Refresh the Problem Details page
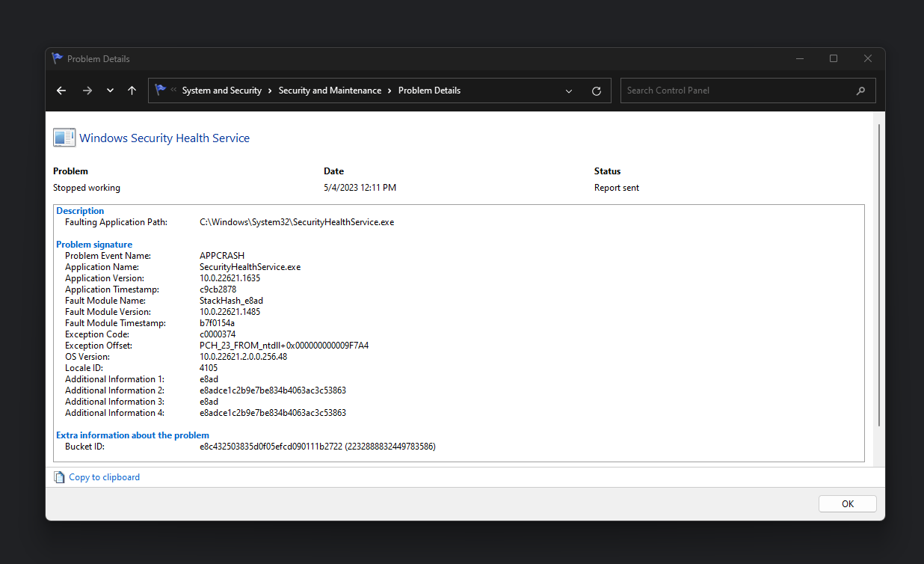Screen dimensions: 924x564 click(x=597, y=91)
